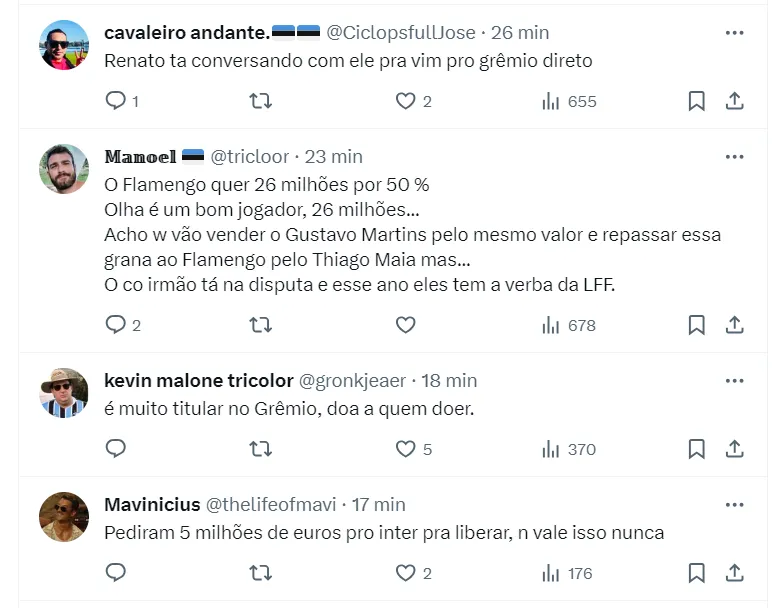Reply to cavaleiro andante's tweet
Screen dimensions: 773x608
click(x=116, y=101)
